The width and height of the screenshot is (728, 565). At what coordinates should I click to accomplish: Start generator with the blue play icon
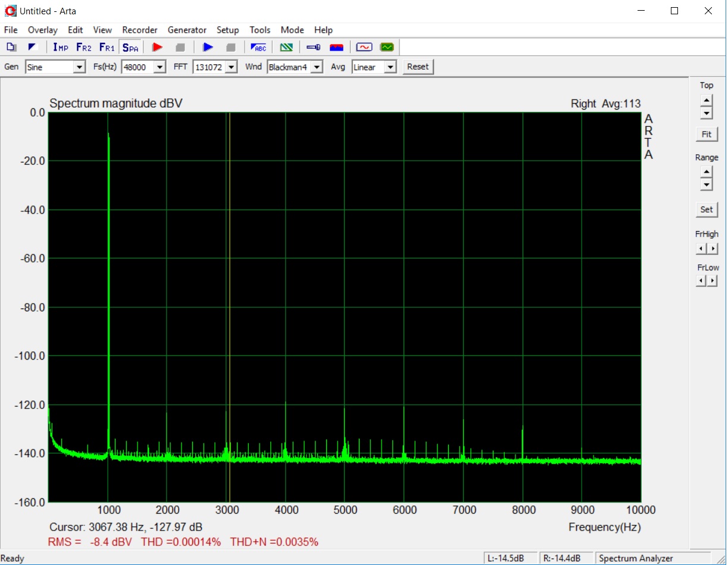point(208,47)
